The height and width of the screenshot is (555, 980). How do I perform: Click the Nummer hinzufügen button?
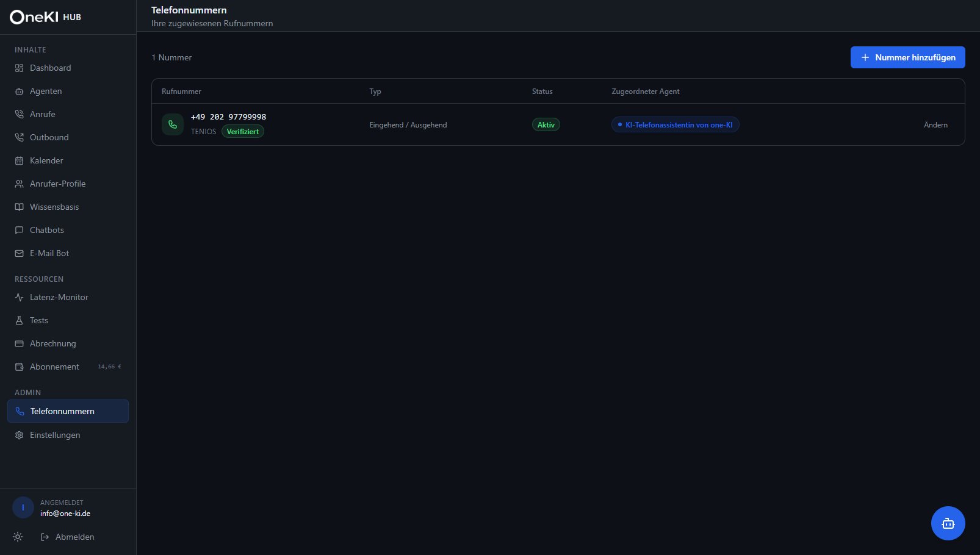click(x=908, y=57)
